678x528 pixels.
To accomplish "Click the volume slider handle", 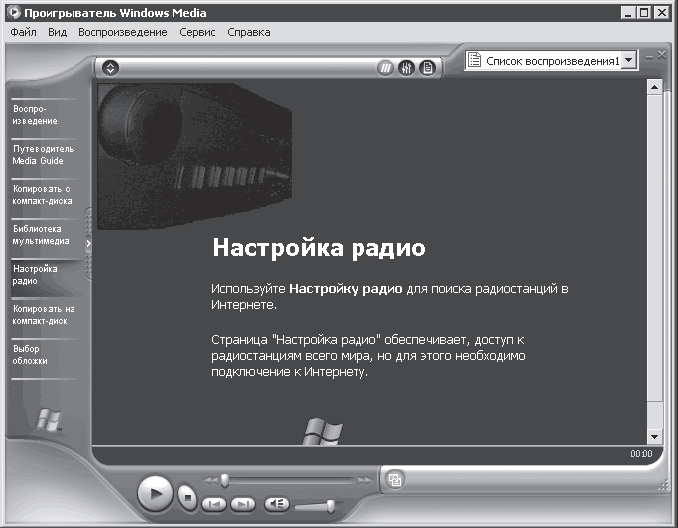I will 331,506.
